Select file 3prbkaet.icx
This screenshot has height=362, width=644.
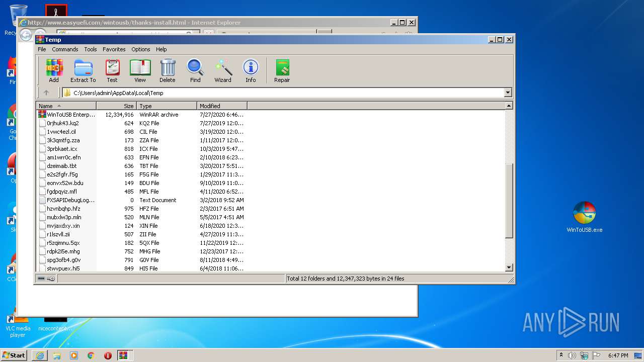62,149
